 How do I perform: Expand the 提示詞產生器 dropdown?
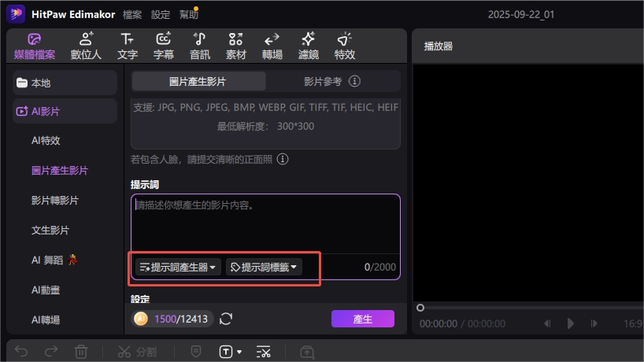(178, 268)
